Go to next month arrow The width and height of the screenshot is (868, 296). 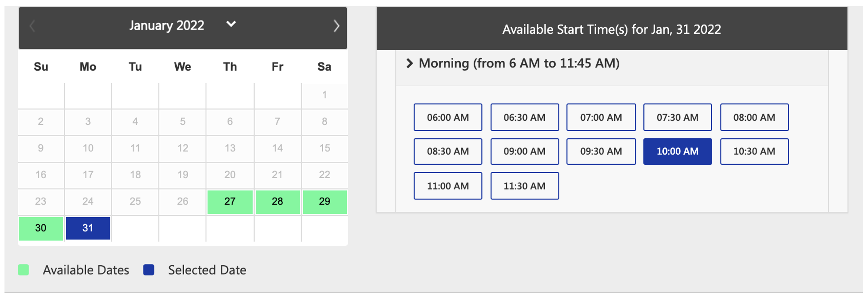(x=336, y=26)
